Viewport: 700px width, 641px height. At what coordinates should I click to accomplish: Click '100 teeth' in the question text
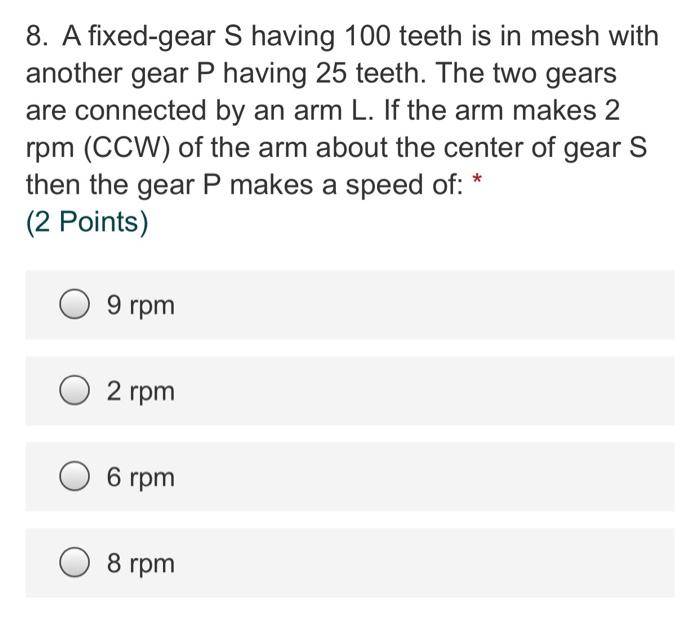tap(404, 36)
